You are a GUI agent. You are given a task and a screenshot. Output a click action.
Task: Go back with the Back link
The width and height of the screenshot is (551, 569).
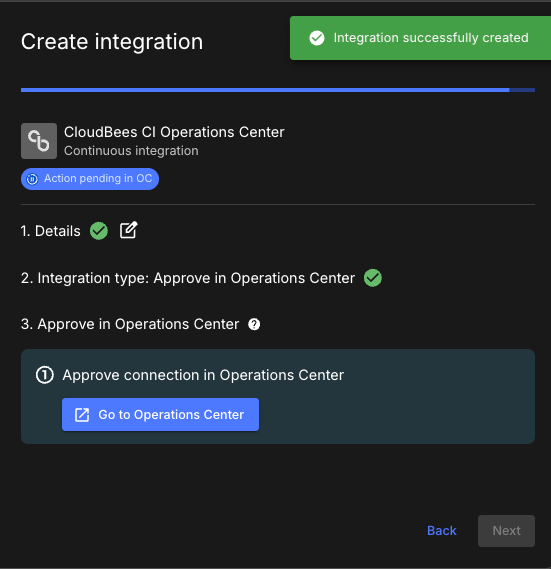(442, 531)
